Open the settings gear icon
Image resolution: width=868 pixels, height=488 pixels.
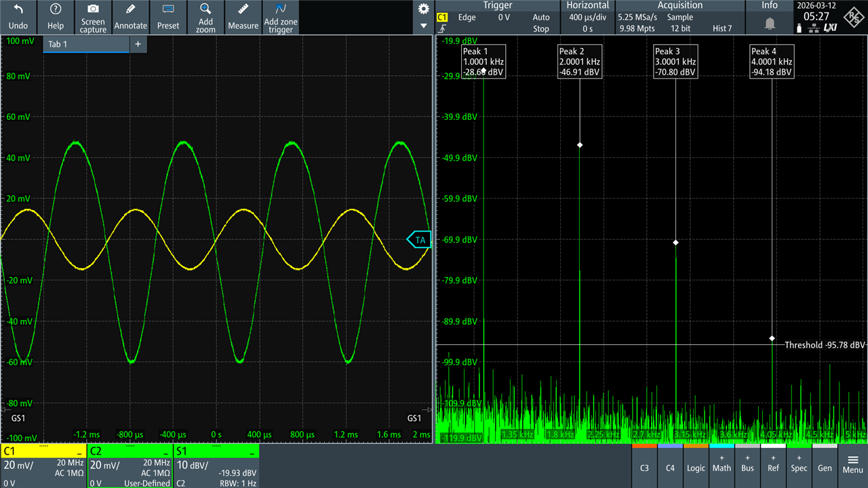point(424,9)
